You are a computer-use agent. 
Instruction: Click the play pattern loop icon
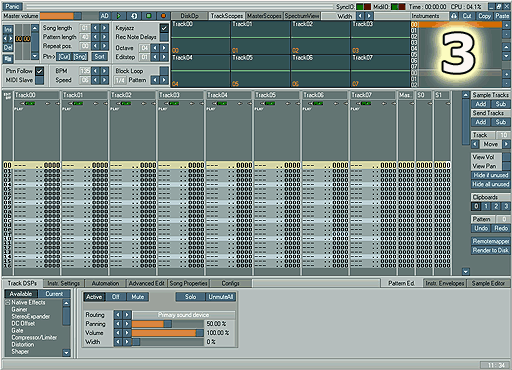(x=134, y=16)
